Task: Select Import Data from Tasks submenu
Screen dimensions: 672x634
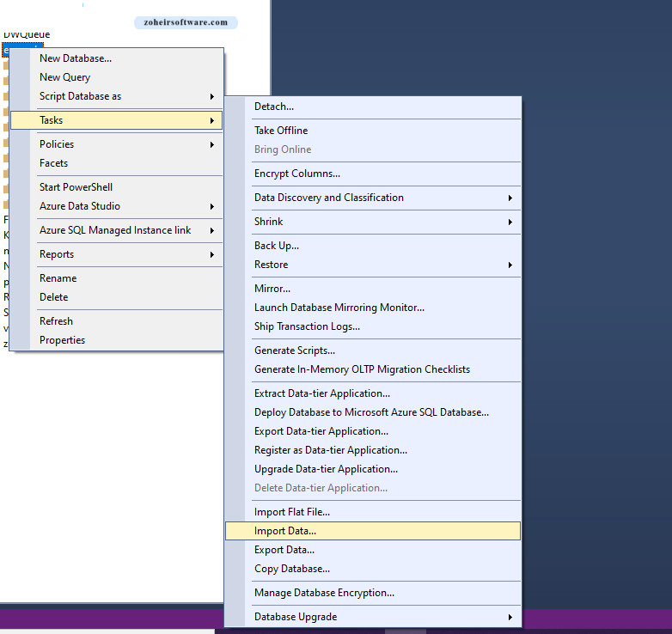Action: coord(285,531)
